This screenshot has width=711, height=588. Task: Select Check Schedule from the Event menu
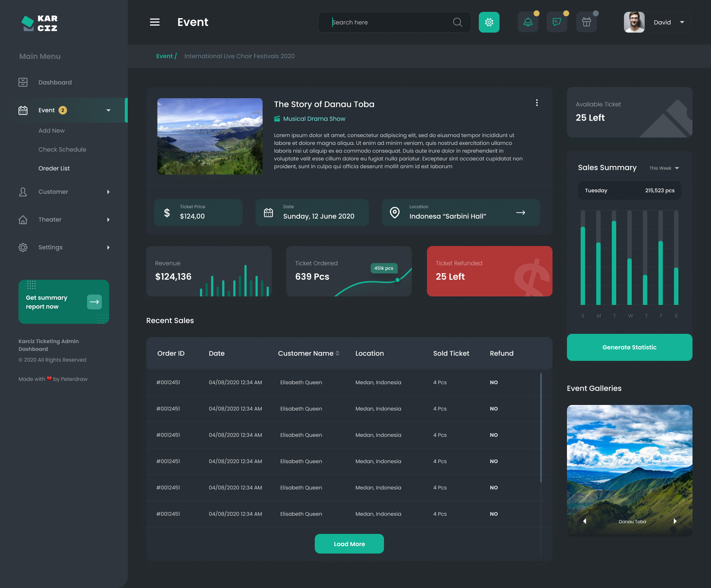[62, 149]
